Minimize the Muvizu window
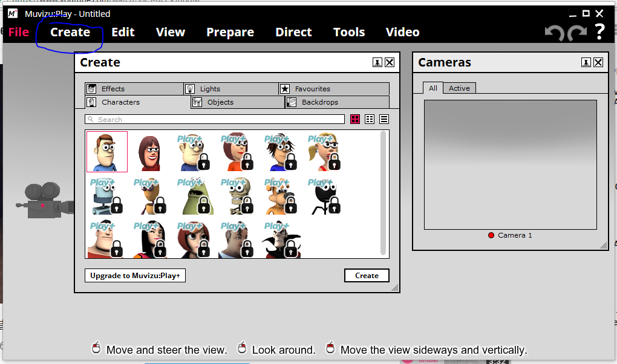The height and width of the screenshot is (364, 617). point(573,14)
